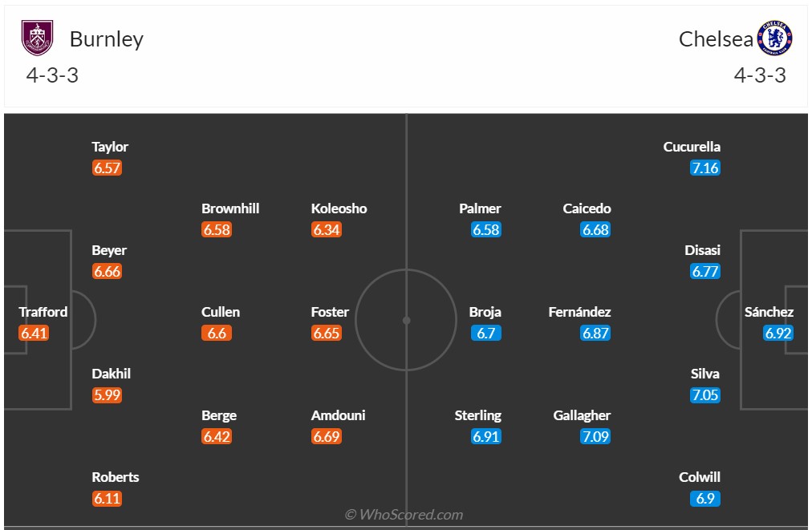Select Broja's 6.7 rating badge

[x=485, y=333]
